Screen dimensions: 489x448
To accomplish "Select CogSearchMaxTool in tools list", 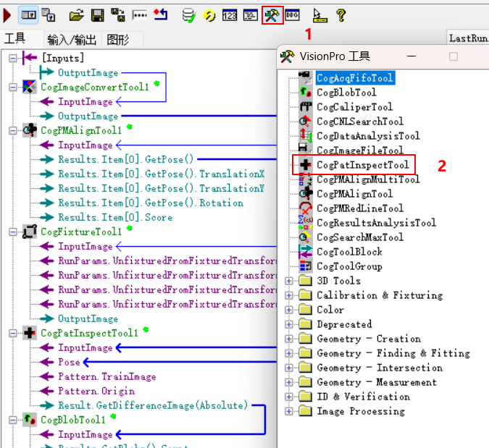I will (360, 237).
